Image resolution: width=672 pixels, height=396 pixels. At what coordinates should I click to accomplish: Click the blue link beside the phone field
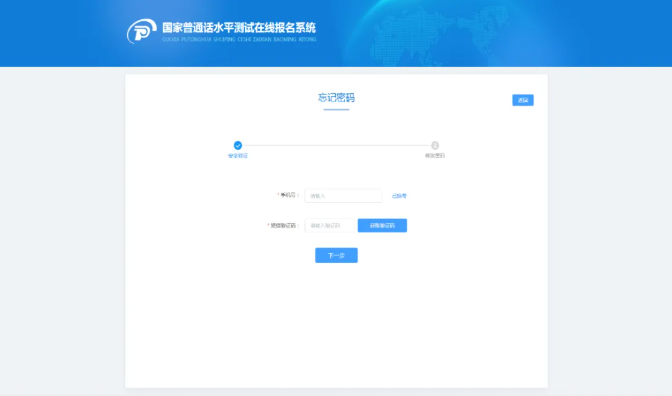[399, 196]
